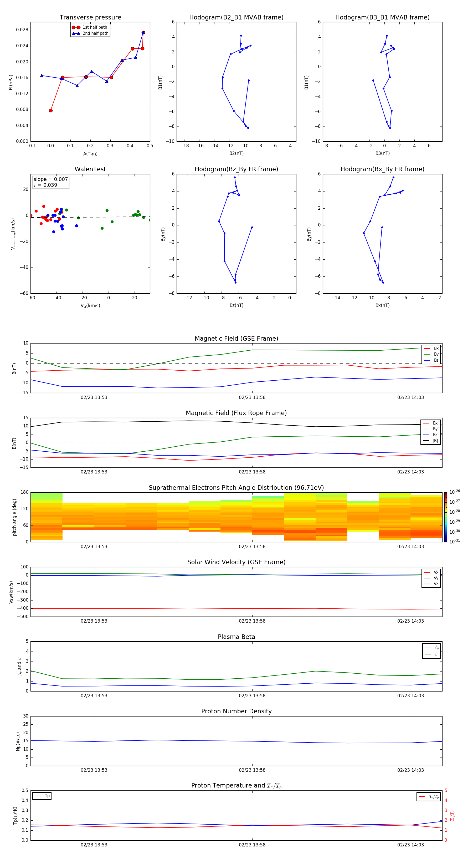Click the 'Bx' legend entry in GSE panel
The width and height of the screenshot is (473, 868).
tap(431, 349)
